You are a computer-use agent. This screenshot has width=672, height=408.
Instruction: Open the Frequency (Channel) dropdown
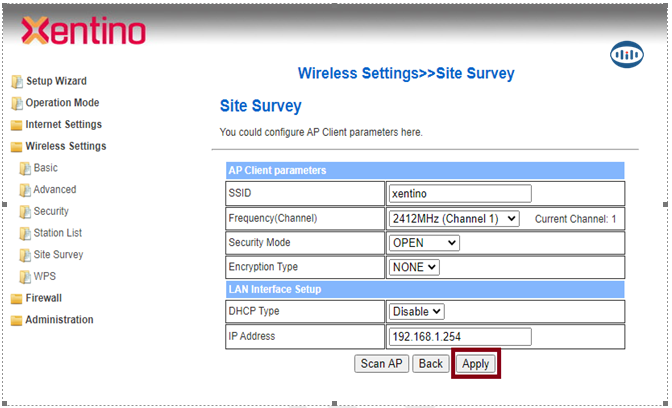click(x=454, y=218)
